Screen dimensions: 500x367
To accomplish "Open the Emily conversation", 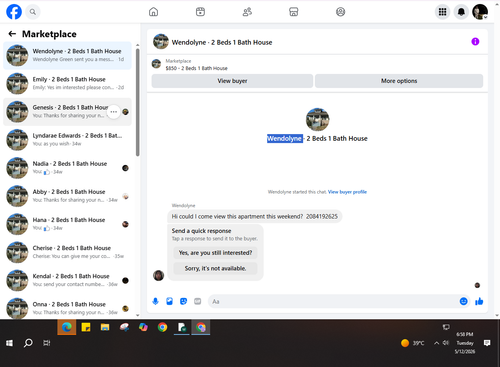I will (x=67, y=83).
